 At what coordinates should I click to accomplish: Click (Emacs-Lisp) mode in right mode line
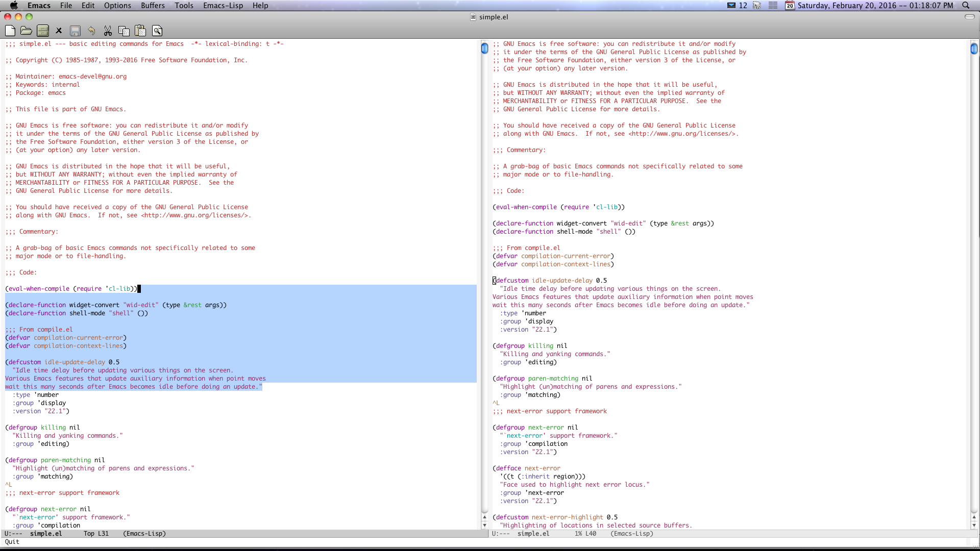click(632, 534)
